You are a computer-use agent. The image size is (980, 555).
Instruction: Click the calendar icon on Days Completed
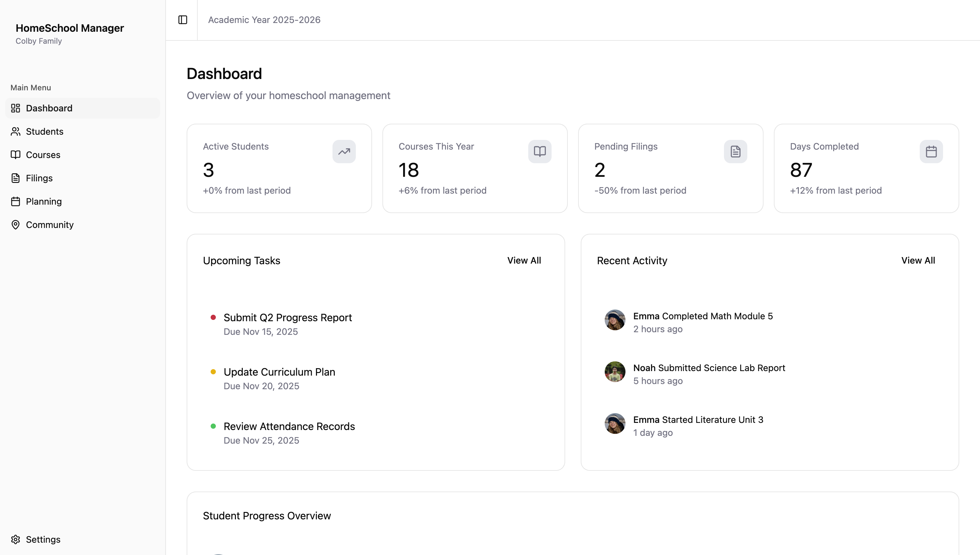click(931, 151)
